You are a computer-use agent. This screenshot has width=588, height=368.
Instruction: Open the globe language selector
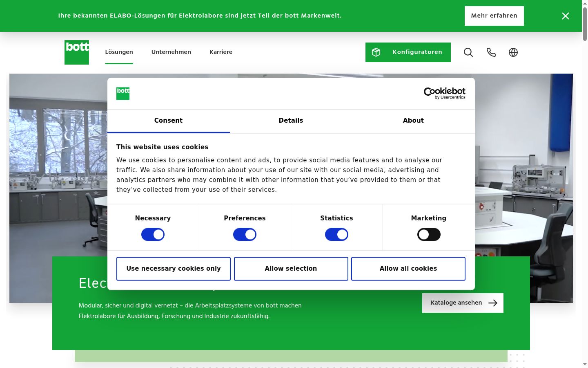coord(513,52)
